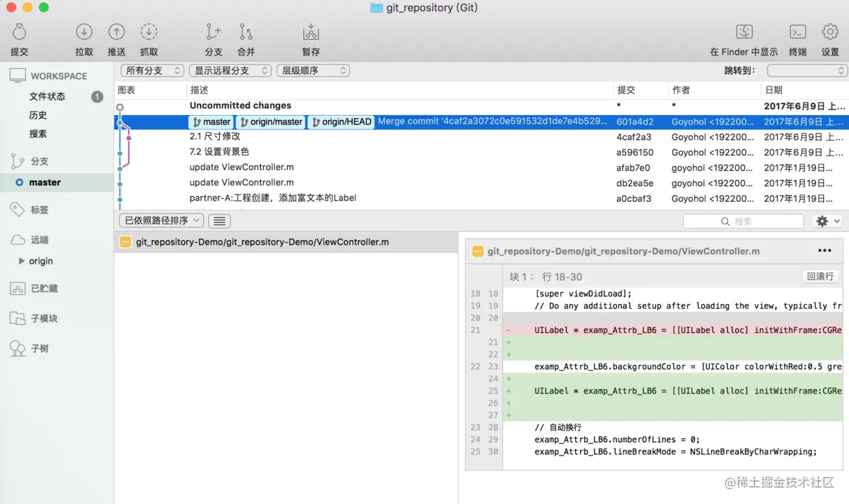Expand the origin remote tree item
849x504 pixels.
21,261
